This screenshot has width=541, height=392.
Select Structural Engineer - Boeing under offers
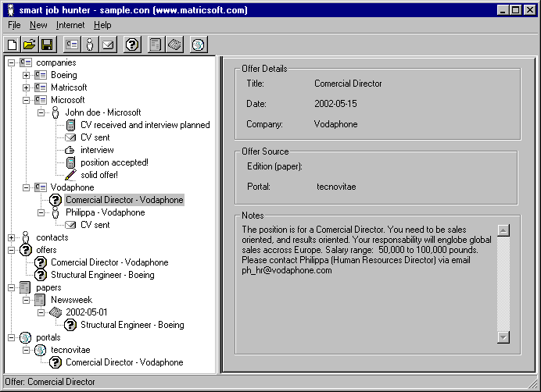point(102,275)
